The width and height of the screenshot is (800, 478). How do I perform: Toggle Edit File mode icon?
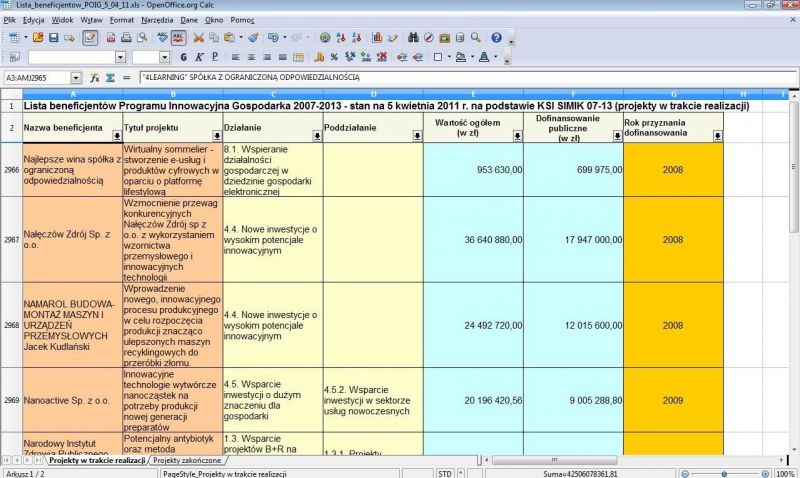[x=90, y=38]
